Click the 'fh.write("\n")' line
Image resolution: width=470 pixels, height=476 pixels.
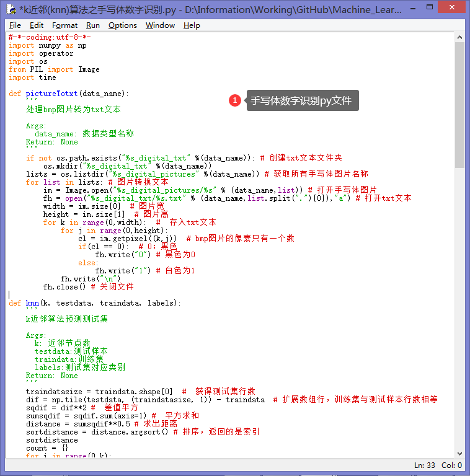[91, 279]
